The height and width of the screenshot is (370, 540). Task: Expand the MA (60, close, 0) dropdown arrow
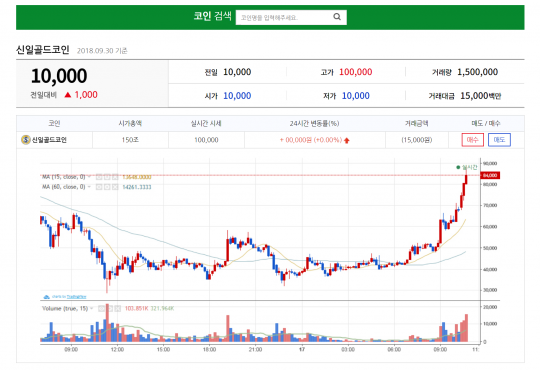89,187
